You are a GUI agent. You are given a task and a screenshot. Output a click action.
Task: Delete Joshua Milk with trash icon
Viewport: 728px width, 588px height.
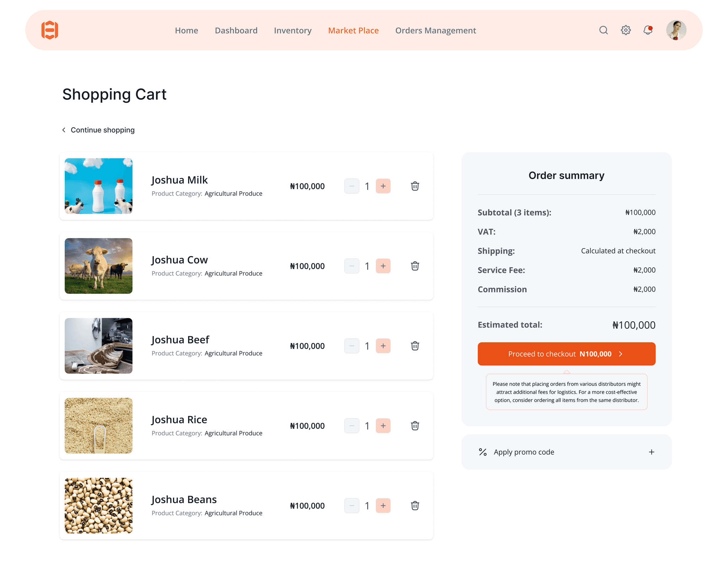[415, 186]
